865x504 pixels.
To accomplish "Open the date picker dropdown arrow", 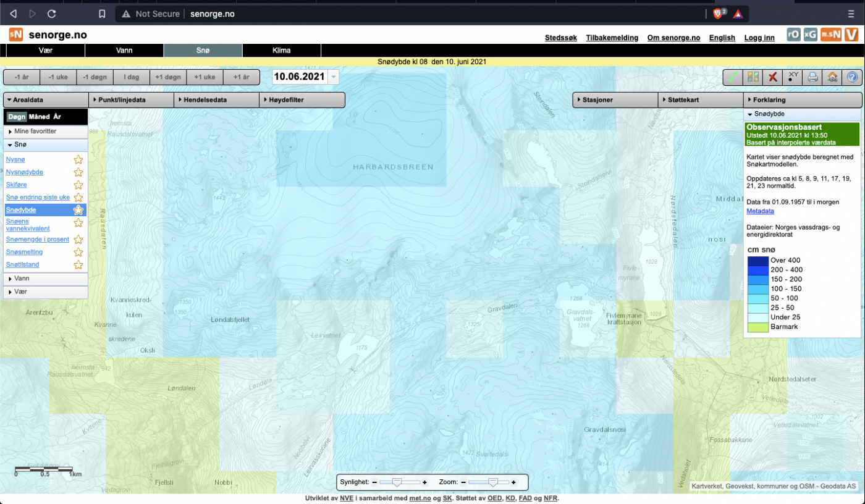I will [x=334, y=77].
